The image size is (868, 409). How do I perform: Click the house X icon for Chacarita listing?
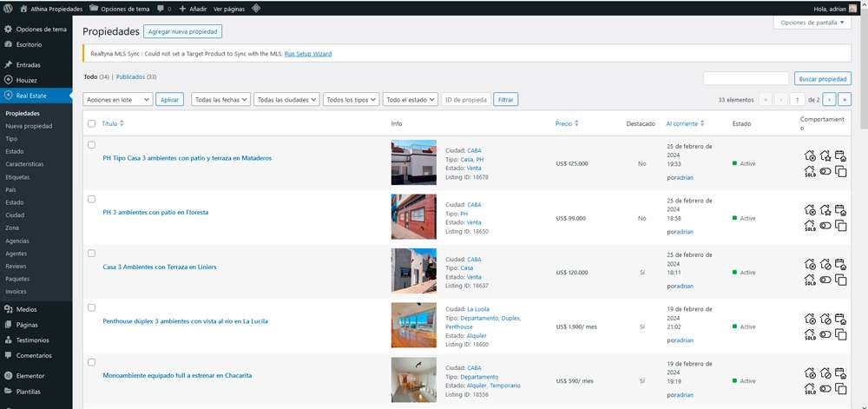810,373
